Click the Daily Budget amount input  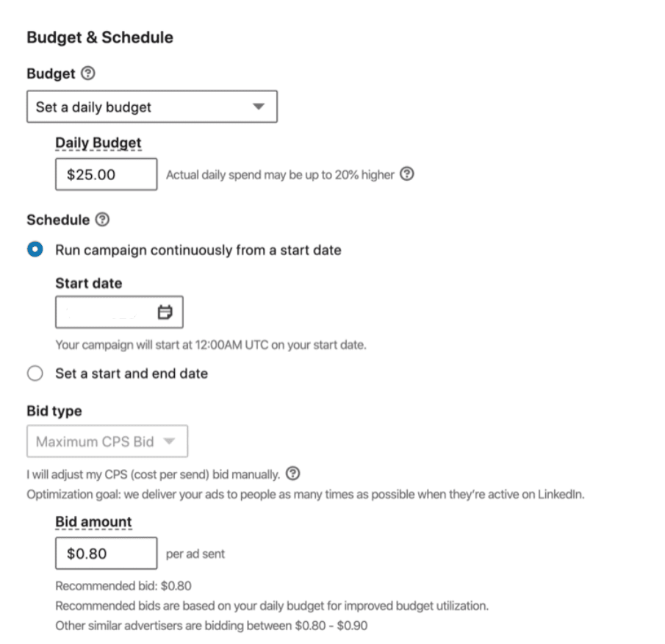[x=106, y=174]
